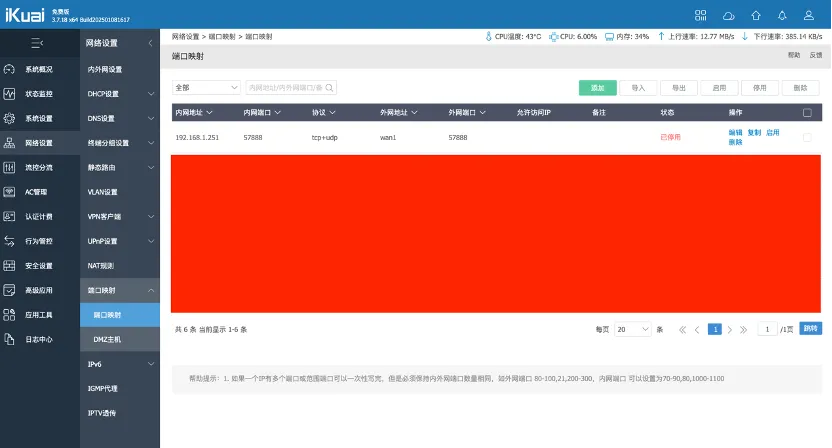Open 状态监控 in the left sidebar
The height and width of the screenshot is (448, 832).
[40, 94]
